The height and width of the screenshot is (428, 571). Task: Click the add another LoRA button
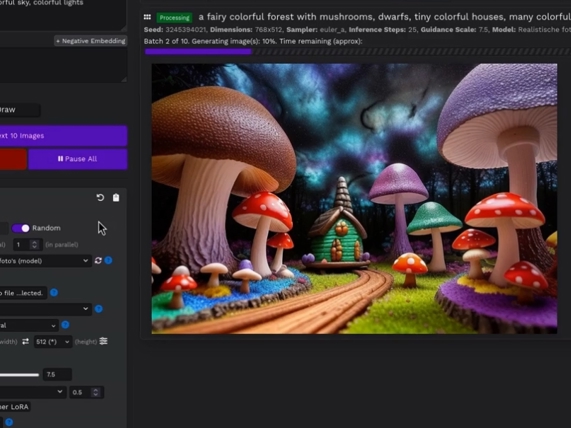(x=15, y=407)
